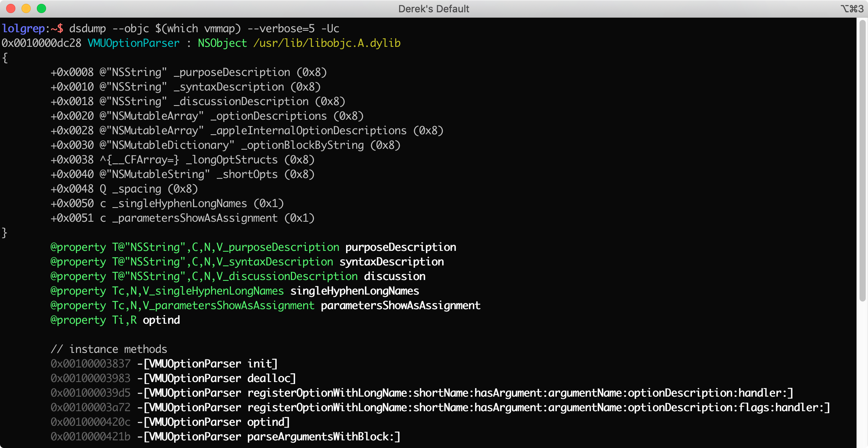The image size is (868, 448).
Task: Click the /usr/lib/libobjc.A.dylib path
Action: [327, 43]
